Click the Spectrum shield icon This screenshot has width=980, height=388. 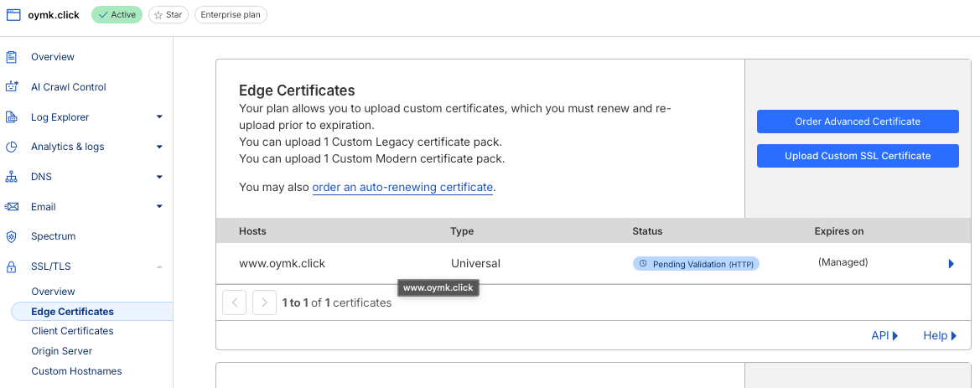(x=12, y=236)
